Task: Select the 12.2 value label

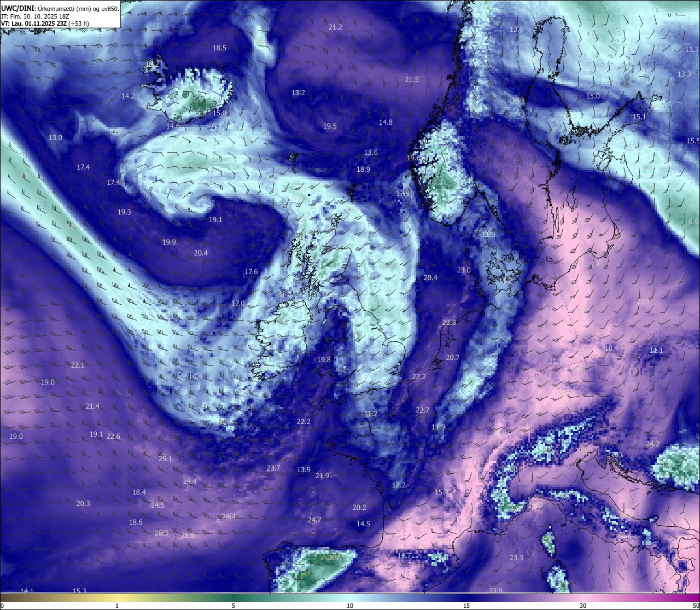Action: [399, 485]
